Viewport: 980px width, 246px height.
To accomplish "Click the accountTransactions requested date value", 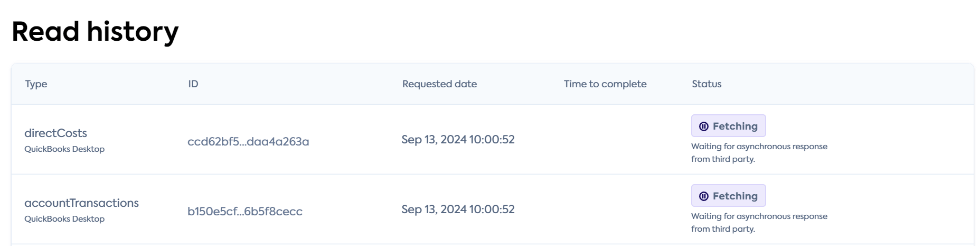I will point(458,209).
